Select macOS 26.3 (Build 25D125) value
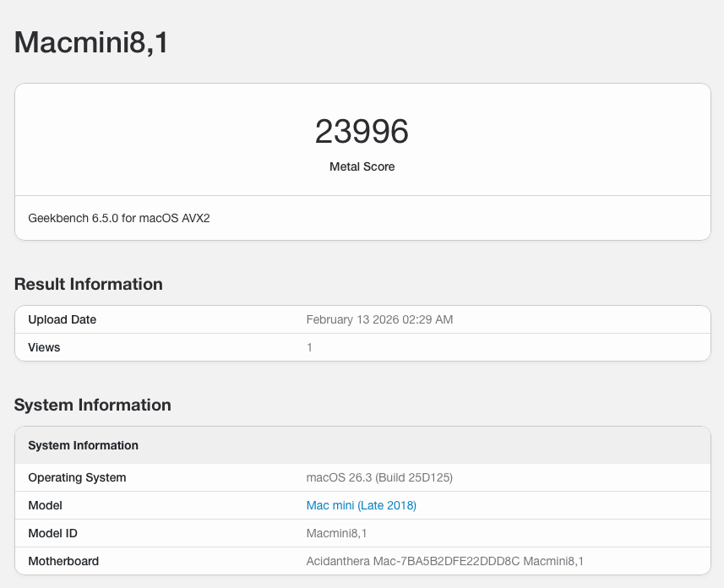The width and height of the screenshot is (724, 588). [x=379, y=477]
